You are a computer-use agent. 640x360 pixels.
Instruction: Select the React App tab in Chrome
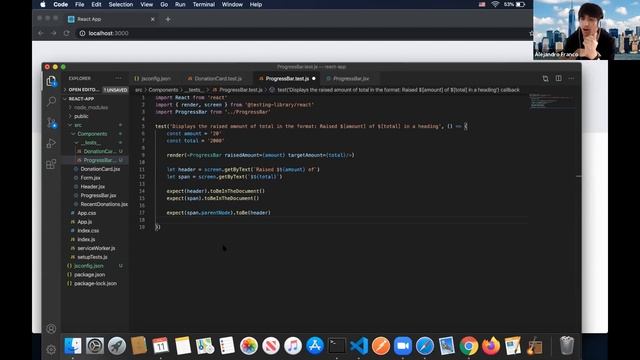click(x=110, y=19)
